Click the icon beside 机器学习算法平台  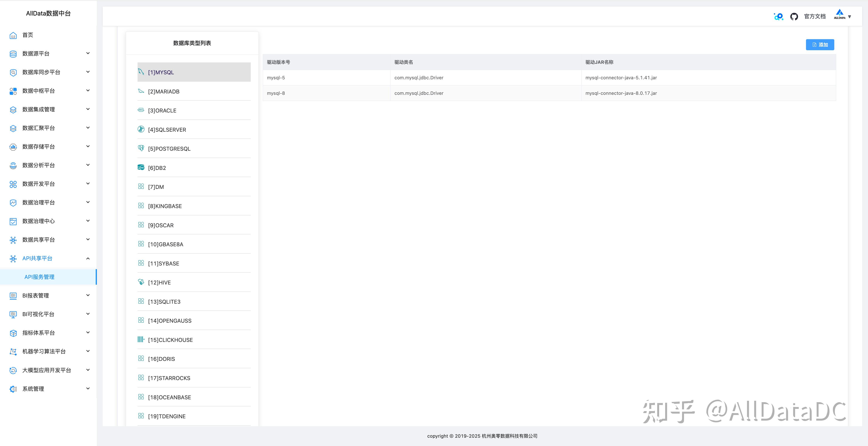13,352
